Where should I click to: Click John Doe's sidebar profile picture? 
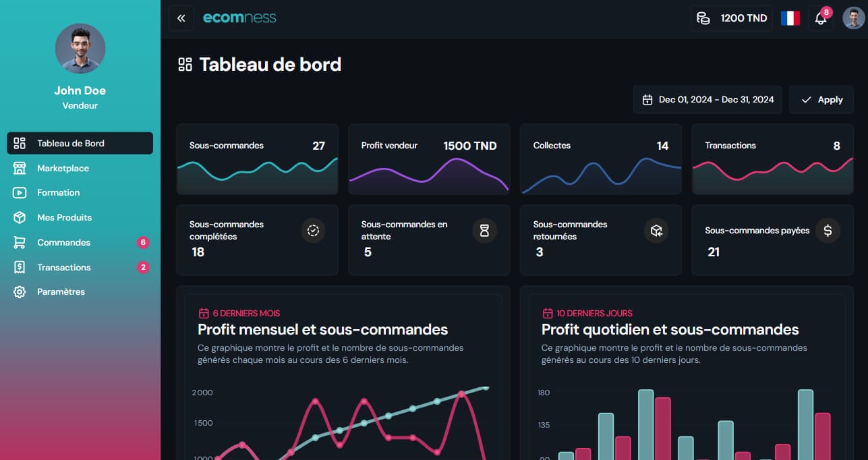click(x=80, y=49)
